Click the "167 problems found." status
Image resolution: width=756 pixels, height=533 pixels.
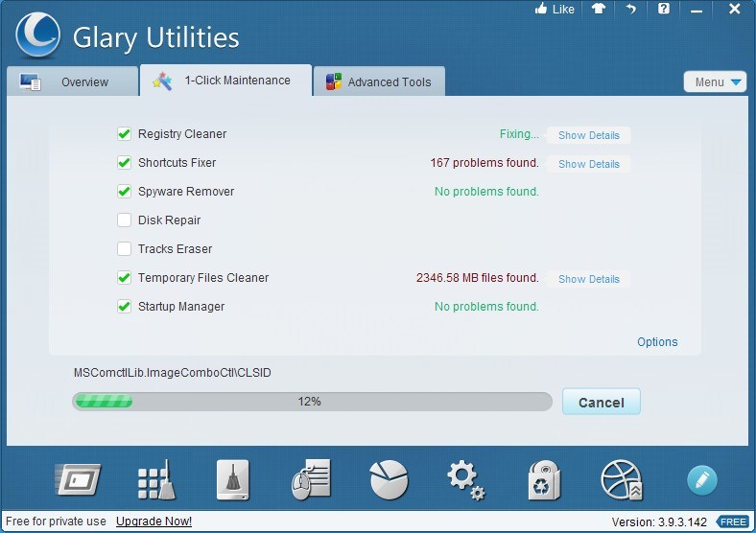pos(484,162)
